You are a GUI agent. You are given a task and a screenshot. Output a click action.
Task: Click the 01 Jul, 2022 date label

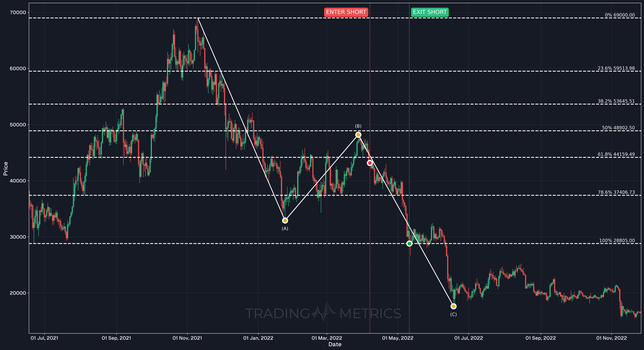(469, 338)
